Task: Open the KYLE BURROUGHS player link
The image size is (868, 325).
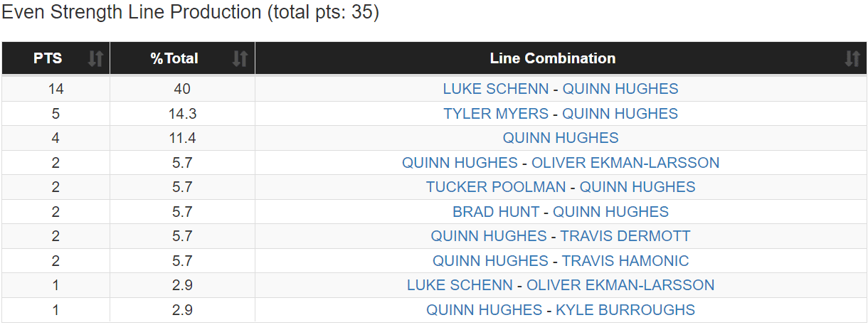Action: (x=625, y=310)
